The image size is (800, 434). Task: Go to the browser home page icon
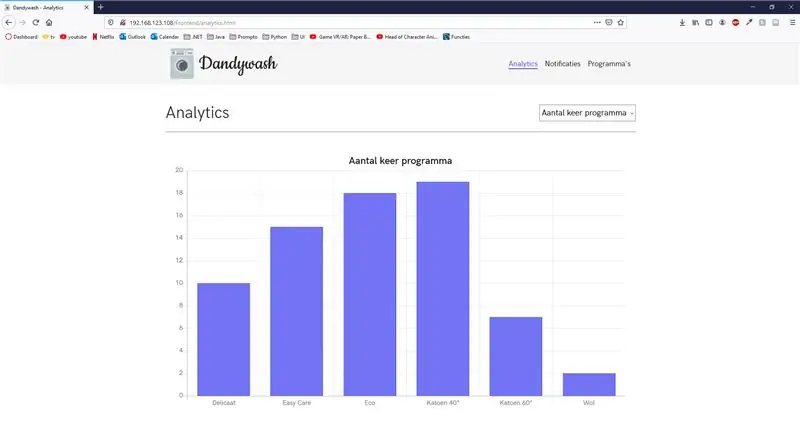49,22
